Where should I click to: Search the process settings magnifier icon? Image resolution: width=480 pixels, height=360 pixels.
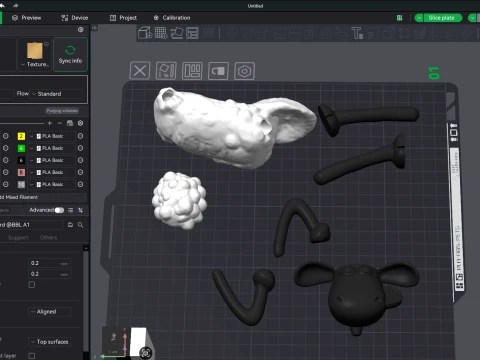point(80,225)
